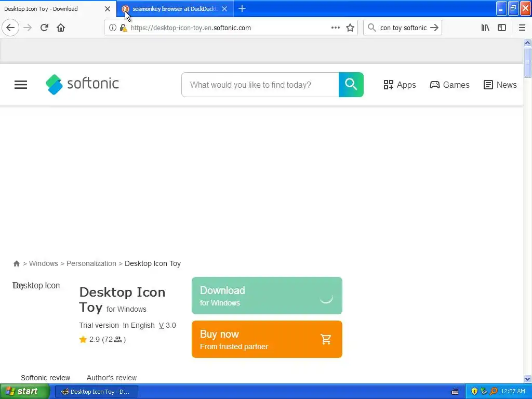
Task: Close the seamonkey browser DuckDuckGo tab
Action: click(224, 9)
